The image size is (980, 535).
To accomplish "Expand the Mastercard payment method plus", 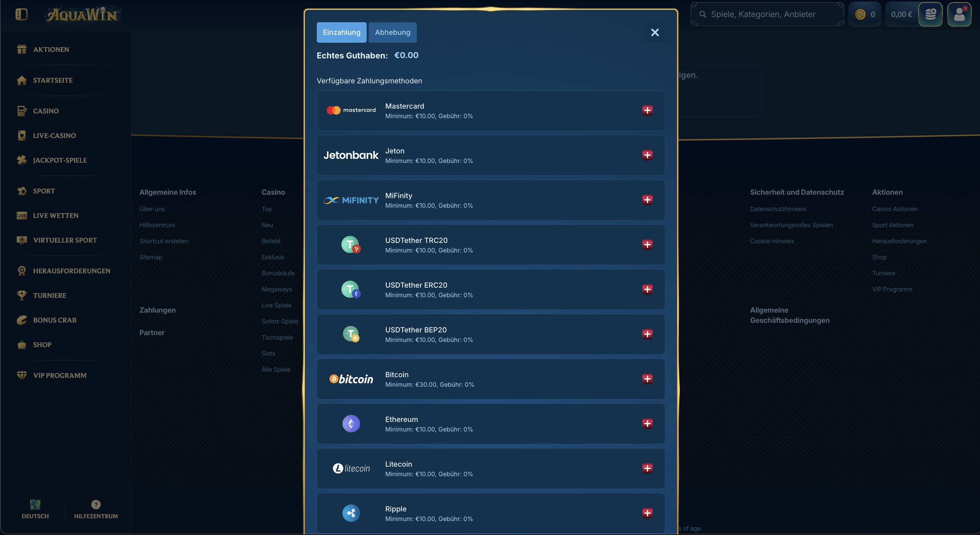I will pos(647,110).
